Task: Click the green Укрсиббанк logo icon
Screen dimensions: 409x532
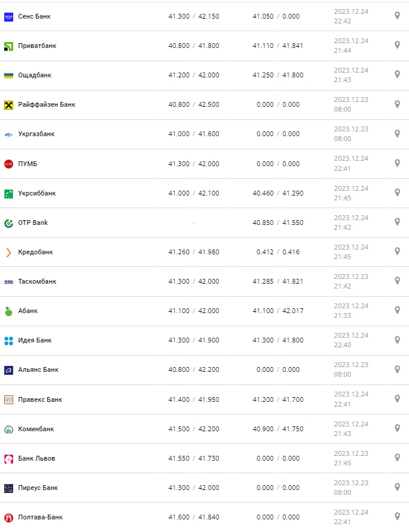Action: pos(8,193)
